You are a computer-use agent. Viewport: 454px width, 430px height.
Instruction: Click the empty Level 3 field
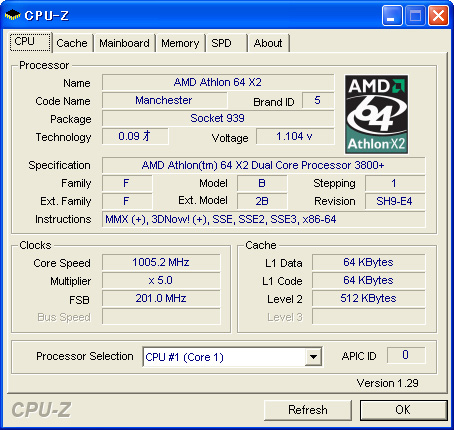pos(369,316)
